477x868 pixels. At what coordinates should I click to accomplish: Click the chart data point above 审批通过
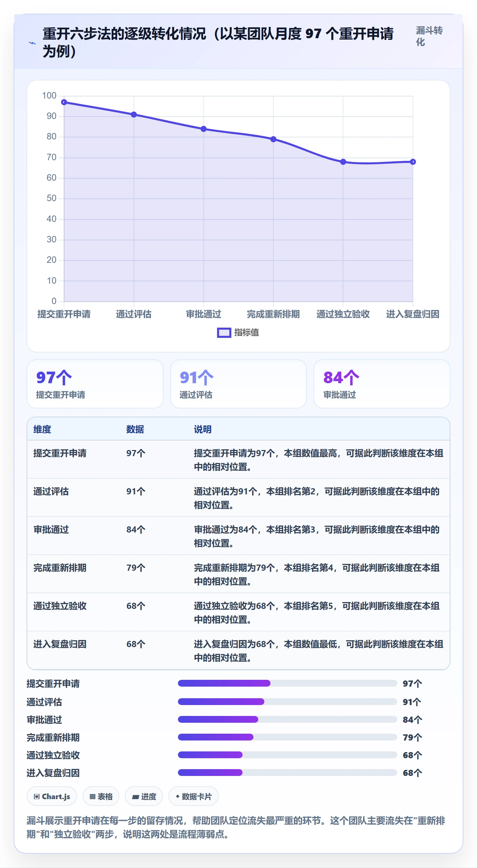pos(204,129)
